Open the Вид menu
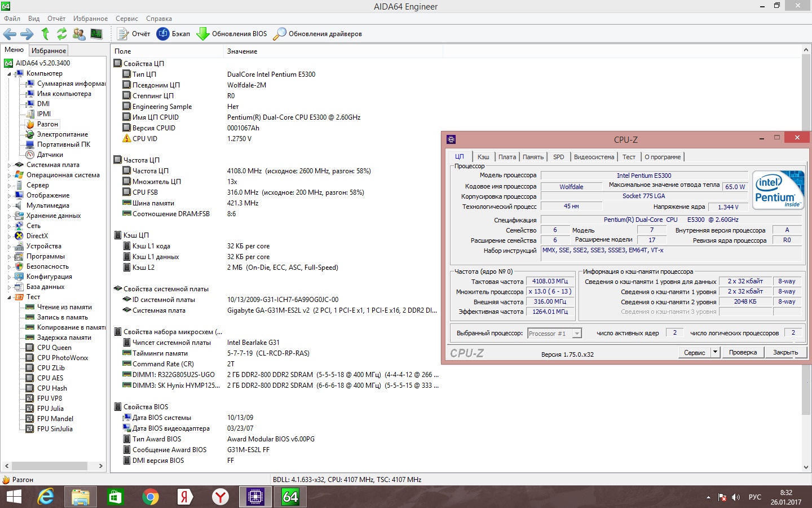 [x=34, y=19]
